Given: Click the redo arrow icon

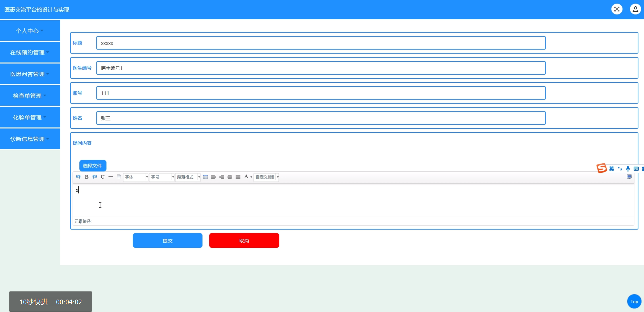Looking at the screenshot, I should coord(95,177).
